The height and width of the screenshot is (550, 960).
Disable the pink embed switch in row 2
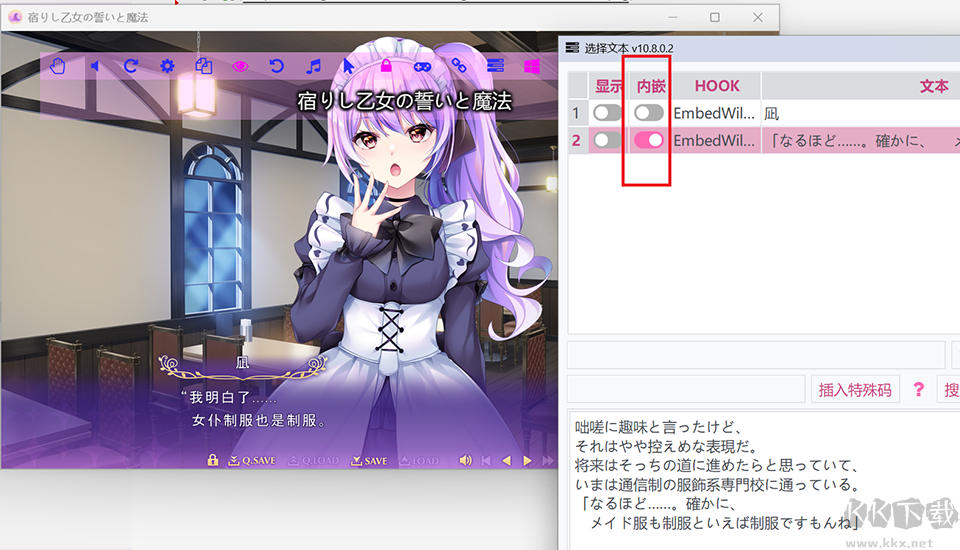(x=649, y=140)
